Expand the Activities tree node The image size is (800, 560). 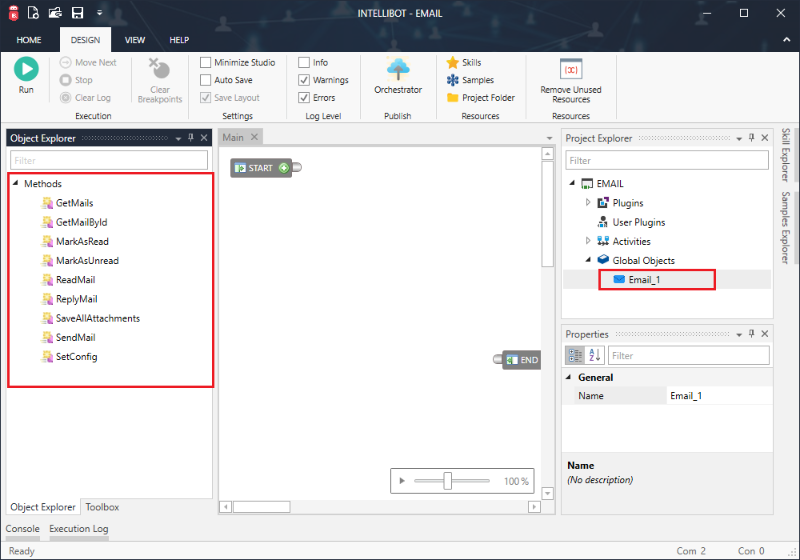(x=588, y=241)
